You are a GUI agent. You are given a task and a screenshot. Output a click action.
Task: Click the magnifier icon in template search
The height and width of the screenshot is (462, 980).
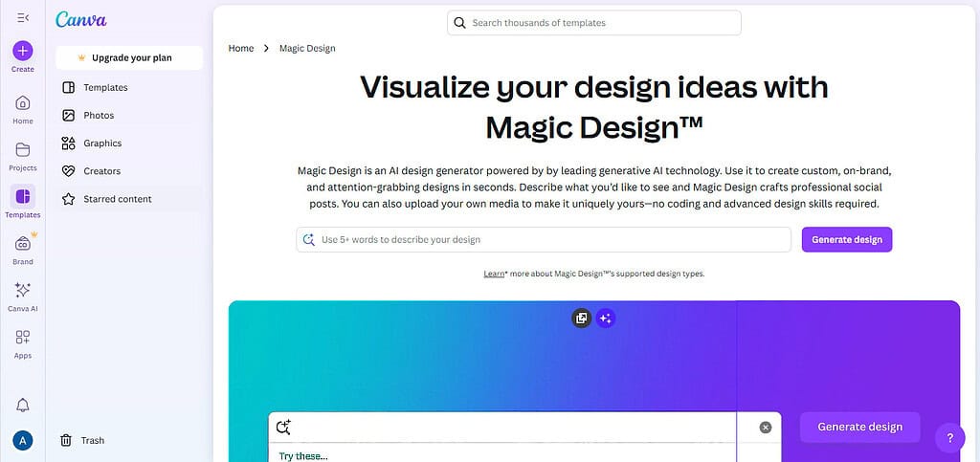click(460, 23)
